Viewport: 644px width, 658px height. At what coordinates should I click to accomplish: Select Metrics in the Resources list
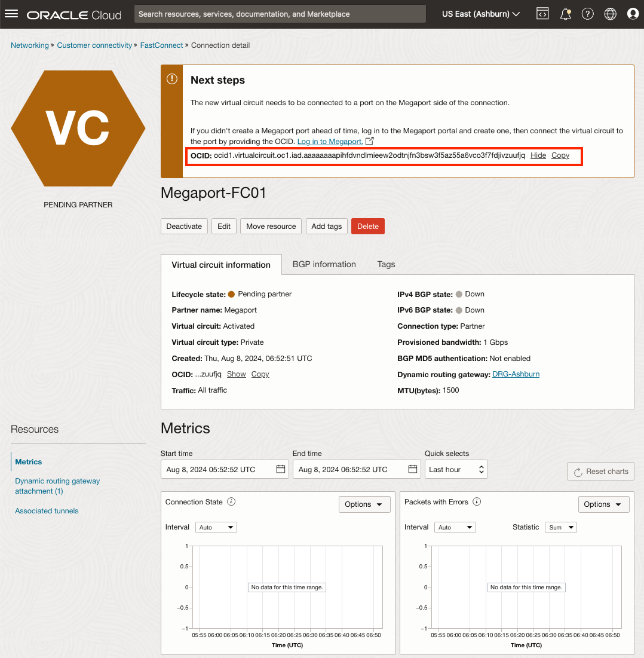coord(29,461)
